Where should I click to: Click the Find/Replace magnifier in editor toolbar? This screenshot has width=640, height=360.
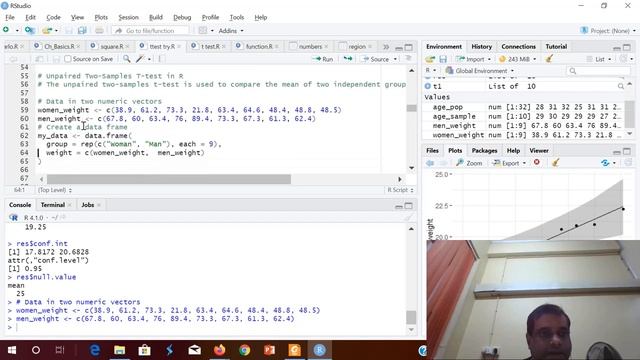[127, 59]
